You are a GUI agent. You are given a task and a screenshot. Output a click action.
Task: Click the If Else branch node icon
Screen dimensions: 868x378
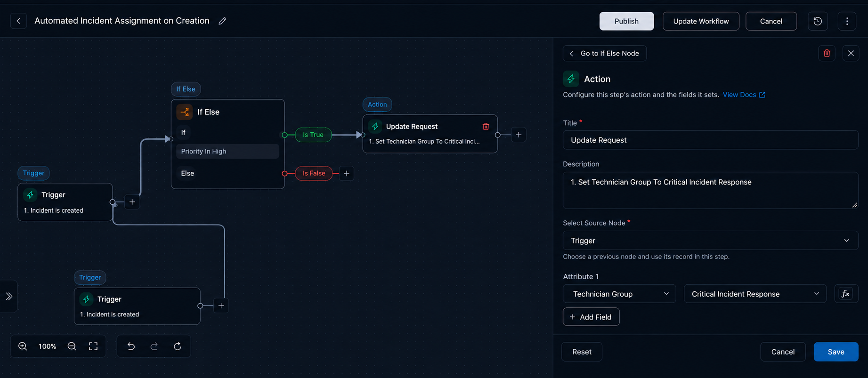point(185,112)
